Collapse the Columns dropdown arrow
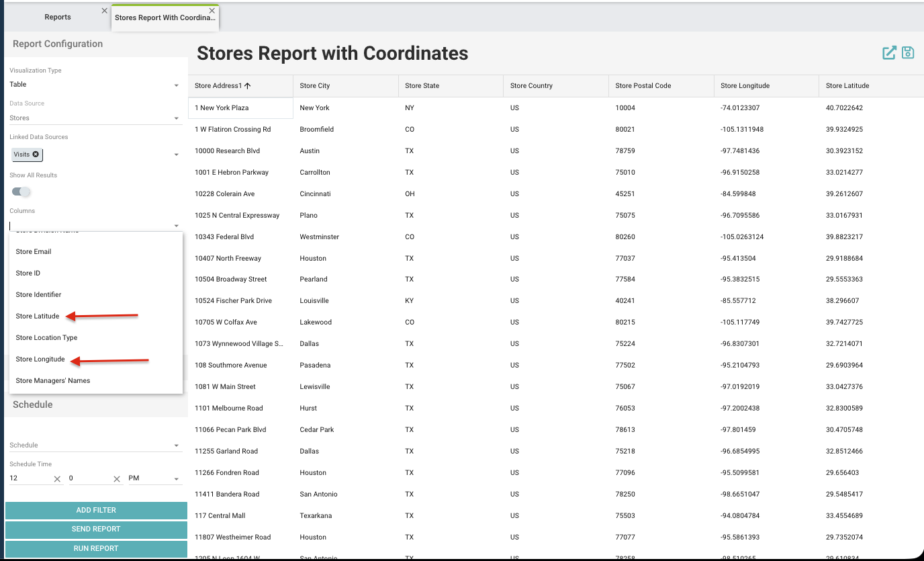 point(177,226)
